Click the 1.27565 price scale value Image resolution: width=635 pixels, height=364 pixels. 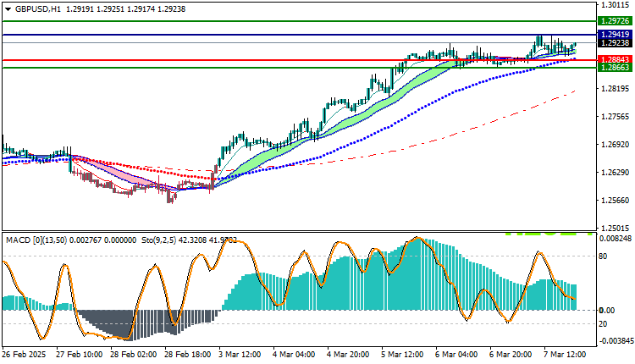pos(616,117)
